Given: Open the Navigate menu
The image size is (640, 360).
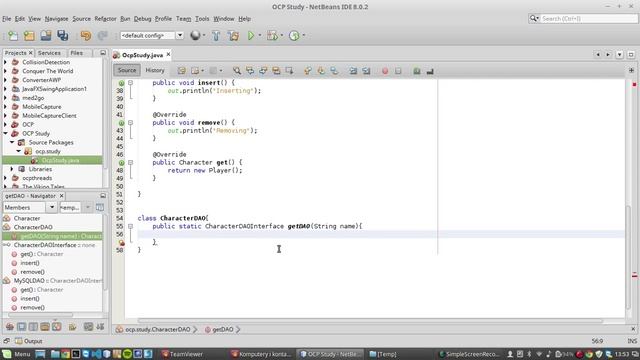Looking at the screenshot, I should [x=56, y=19].
